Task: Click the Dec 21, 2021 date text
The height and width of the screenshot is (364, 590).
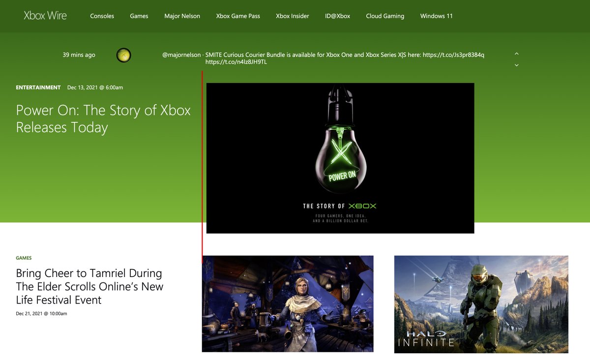Action: pos(41,313)
